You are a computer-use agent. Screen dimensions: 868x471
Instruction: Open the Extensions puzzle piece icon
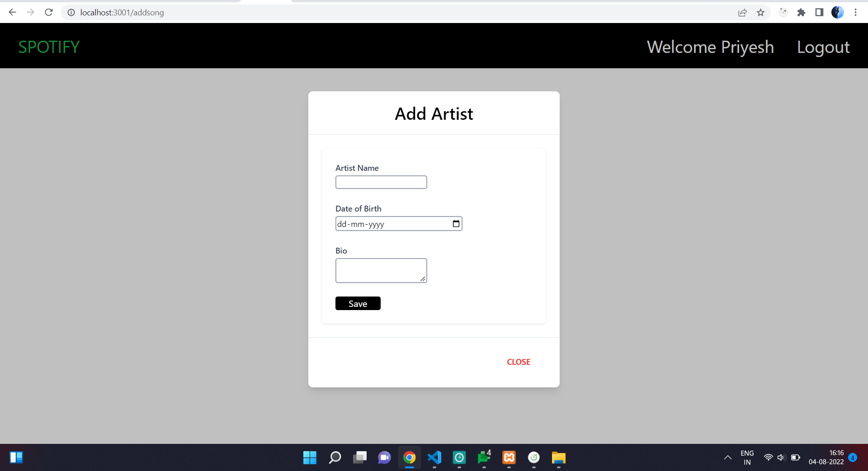pyautogui.click(x=802, y=12)
